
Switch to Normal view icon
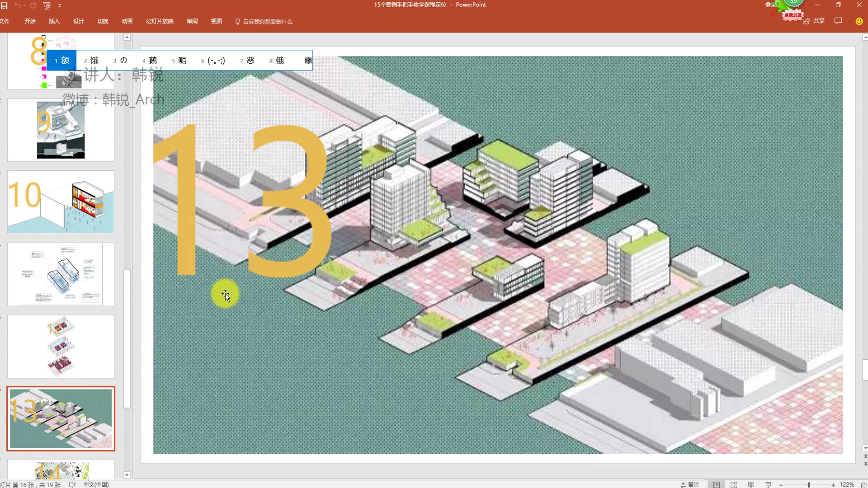717,484
